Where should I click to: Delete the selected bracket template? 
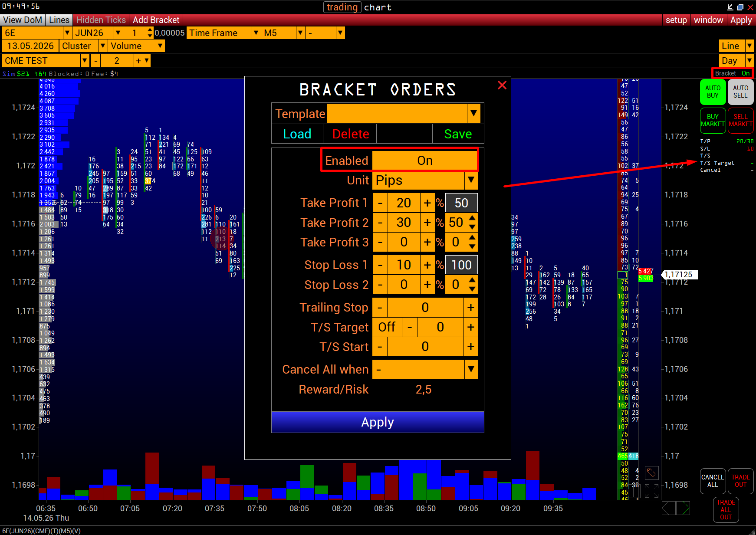(x=351, y=134)
